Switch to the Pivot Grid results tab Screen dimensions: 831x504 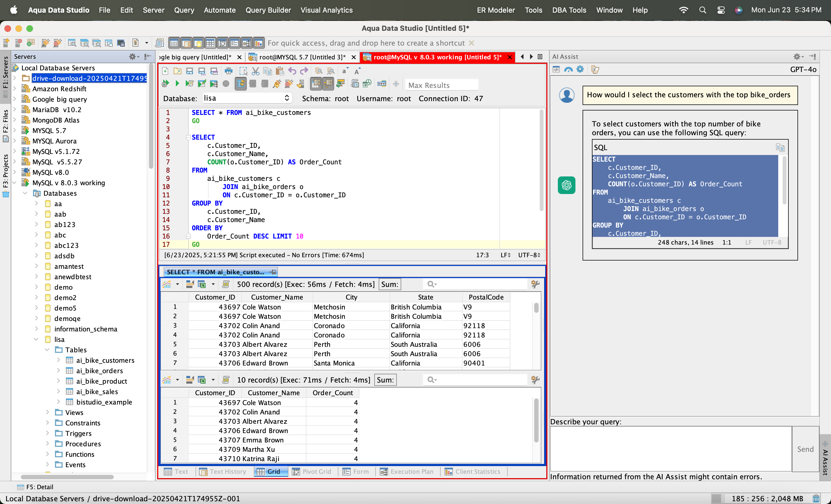click(312, 472)
